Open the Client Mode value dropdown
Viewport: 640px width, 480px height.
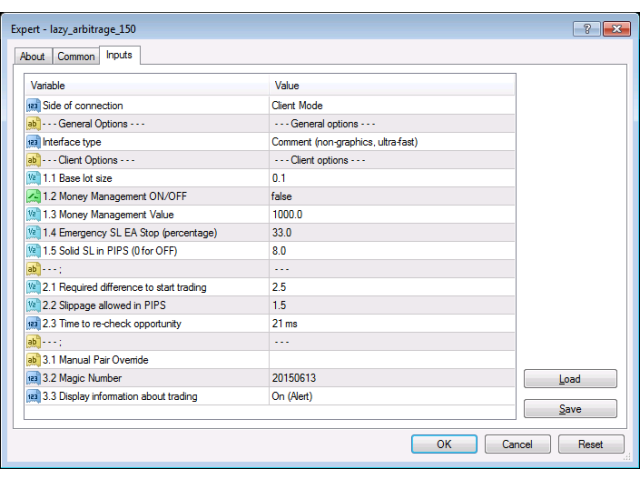(391, 105)
